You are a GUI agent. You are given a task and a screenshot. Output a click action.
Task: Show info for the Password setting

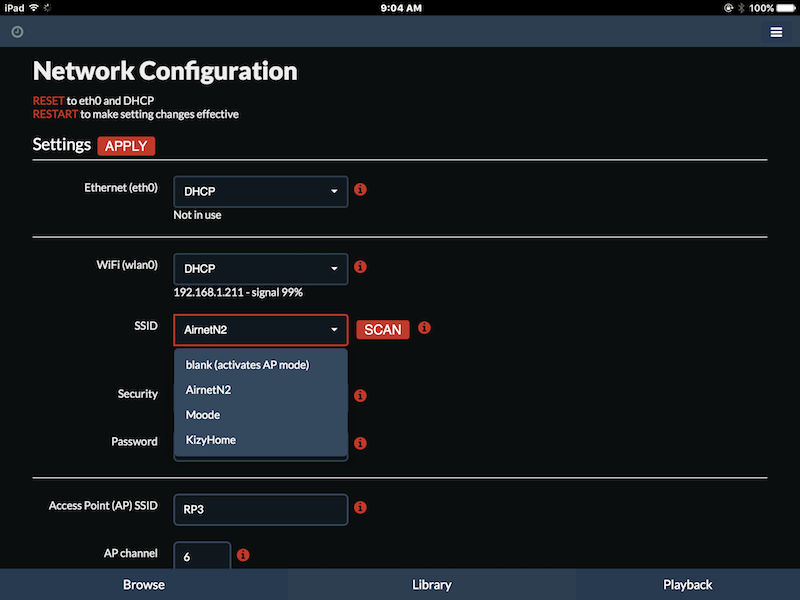360,443
